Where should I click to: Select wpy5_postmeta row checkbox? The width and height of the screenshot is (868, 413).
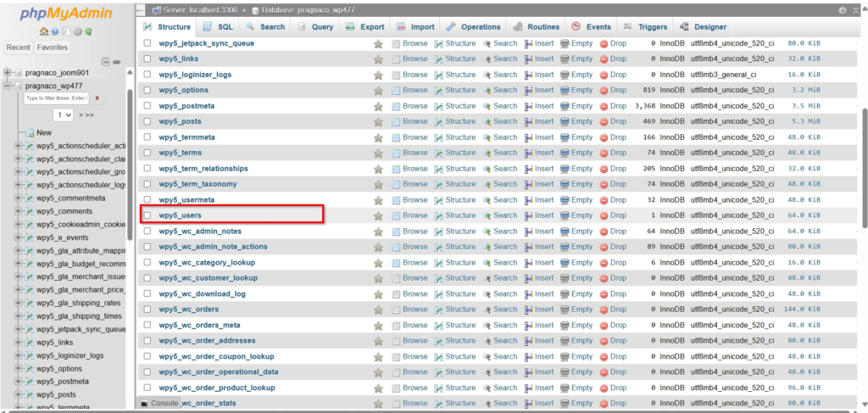[x=147, y=106]
